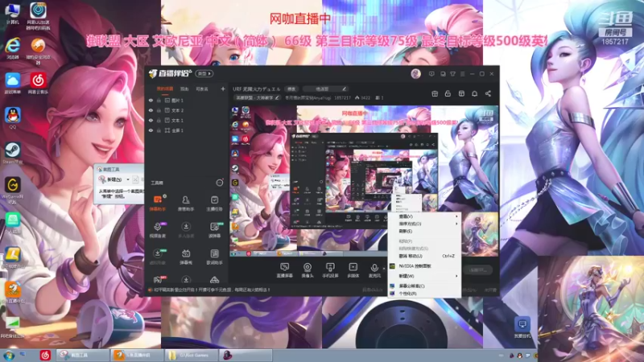Toggle visibility eye of layer 文本 1
This screenshot has height=362, width=644.
point(151,120)
